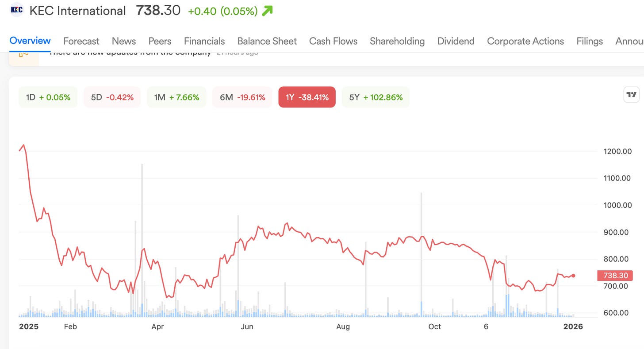Select the 1M timeframe button

click(x=176, y=97)
